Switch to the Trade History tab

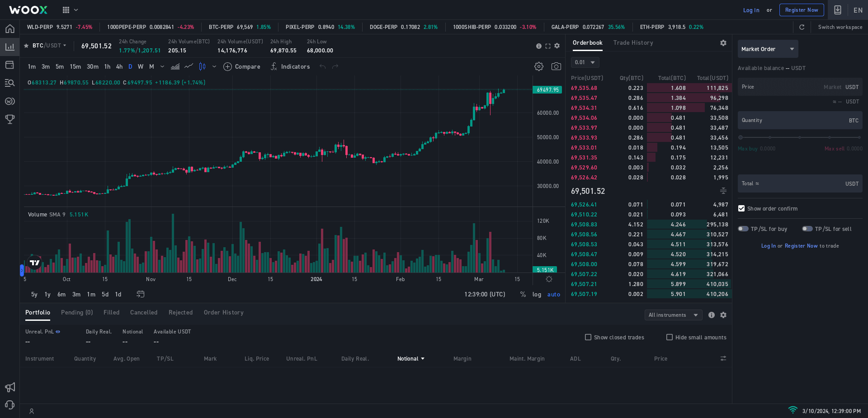[633, 43]
